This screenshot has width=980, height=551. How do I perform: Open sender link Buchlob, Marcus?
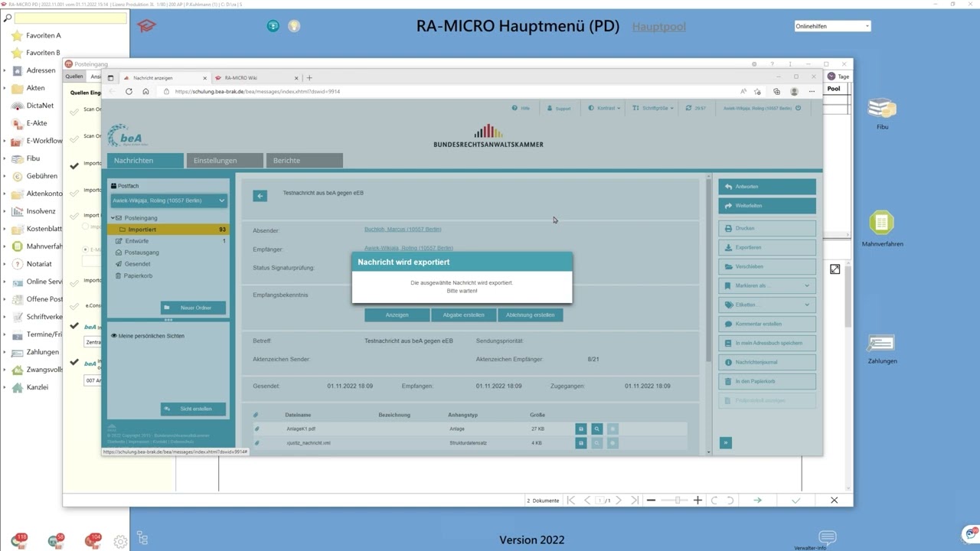(x=403, y=230)
